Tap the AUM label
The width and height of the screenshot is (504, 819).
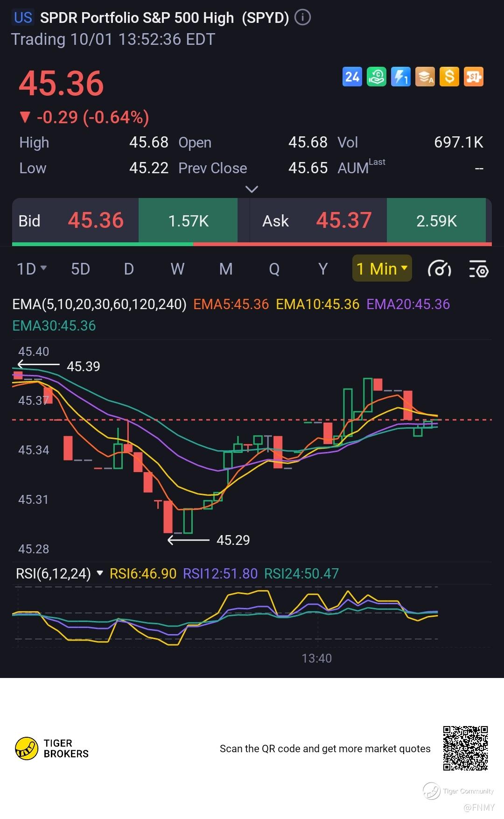pyautogui.click(x=361, y=166)
